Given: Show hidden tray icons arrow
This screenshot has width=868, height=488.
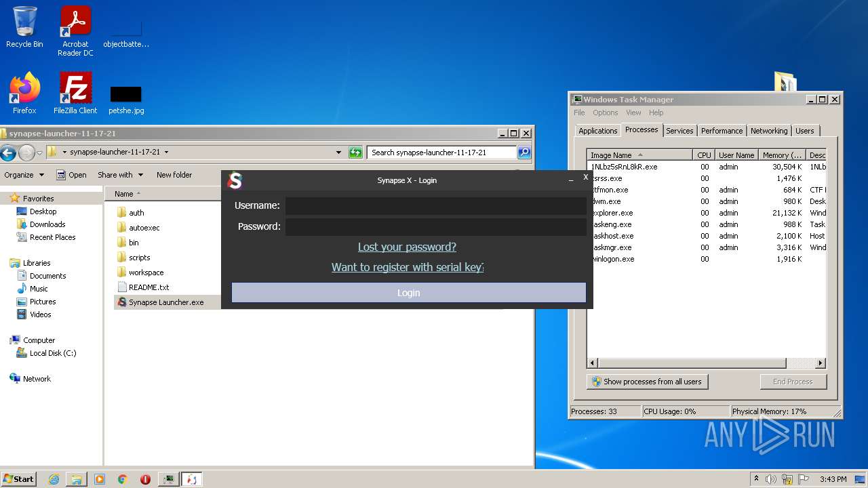Looking at the screenshot, I should click(x=756, y=479).
